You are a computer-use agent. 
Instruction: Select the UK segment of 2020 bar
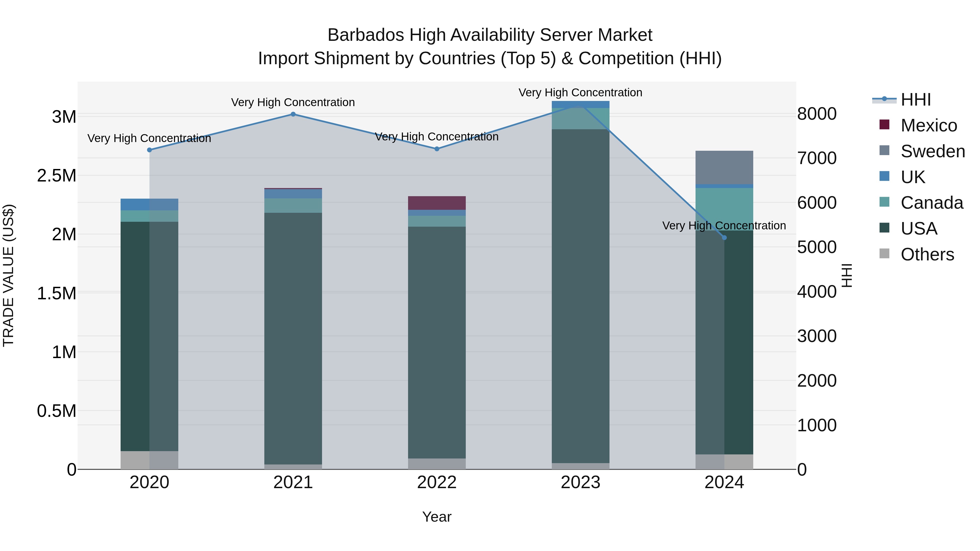click(149, 205)
